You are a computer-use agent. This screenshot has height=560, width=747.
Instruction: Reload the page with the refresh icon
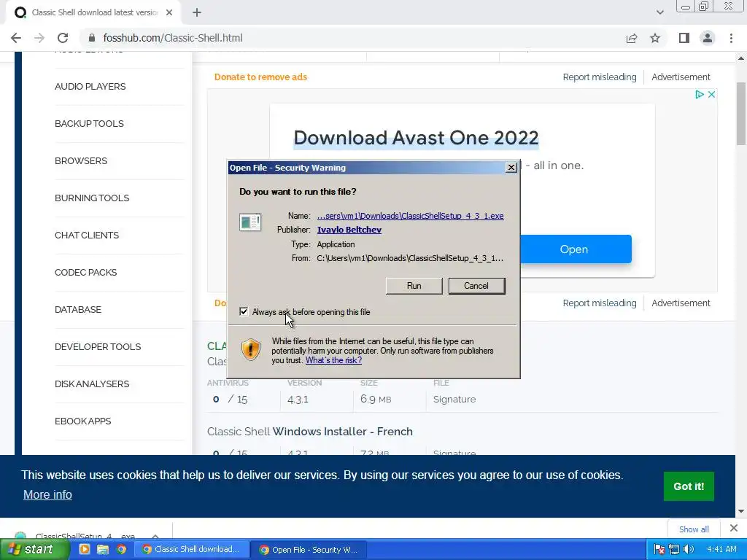pyautogui.click(x=63, y=38)
